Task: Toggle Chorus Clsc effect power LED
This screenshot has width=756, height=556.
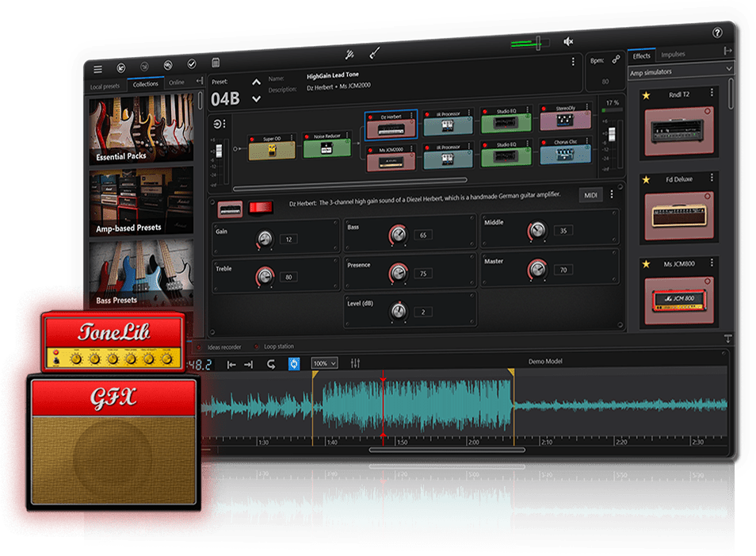Action: click(x=544, y=143)
